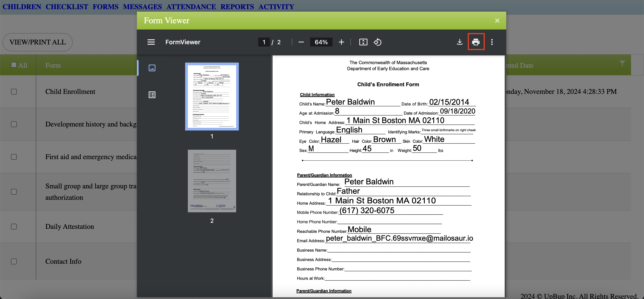Open the PDF viewer more actions menu
The height and width of the screenshot is (299, 644).
click(x=492, y=42)
